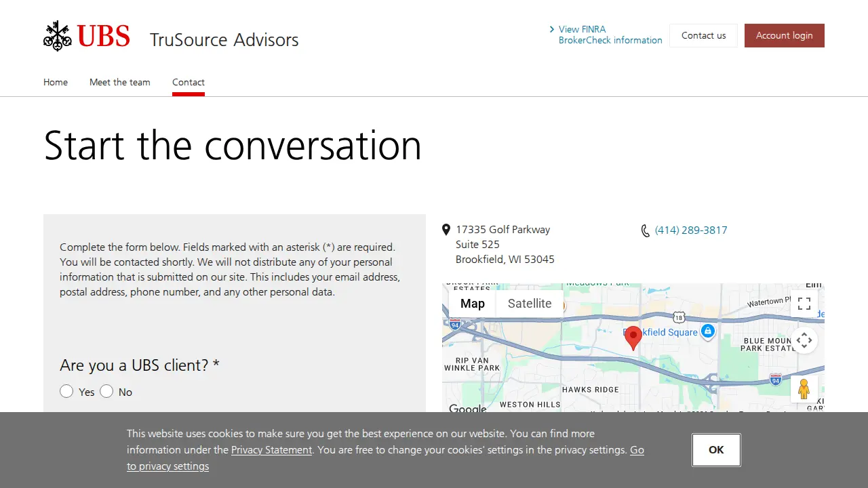Call phone number (414) 289-3817
This screenshot has height=488, width=868.
coord(691,230)
